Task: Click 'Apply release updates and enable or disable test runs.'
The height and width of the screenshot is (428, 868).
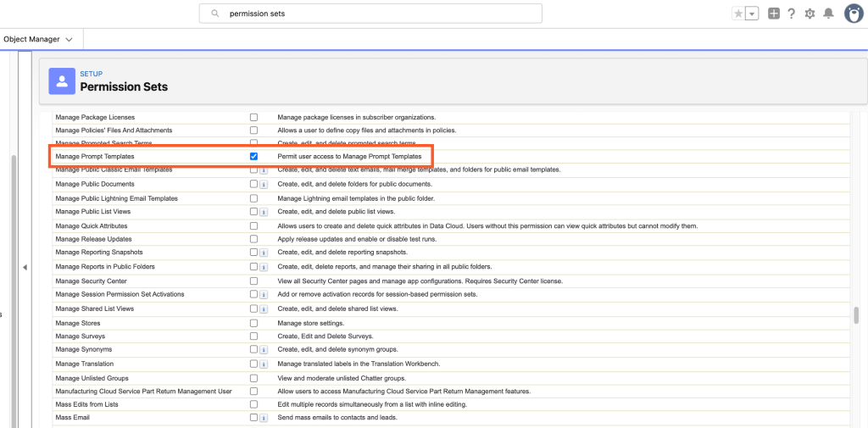Action: click(x=357, y=239)
